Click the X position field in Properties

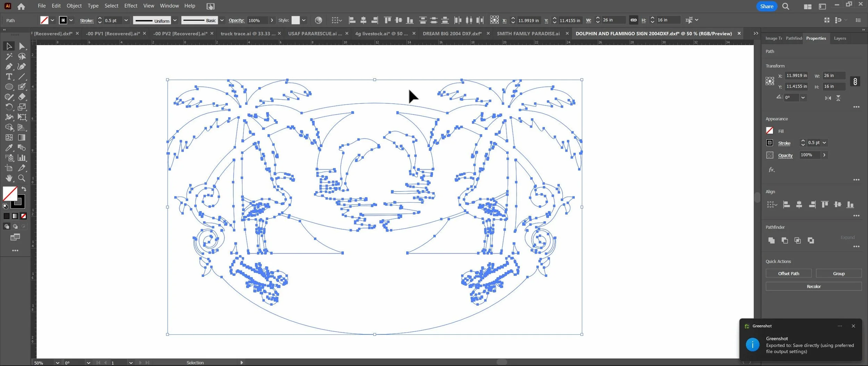pos(796,76)
